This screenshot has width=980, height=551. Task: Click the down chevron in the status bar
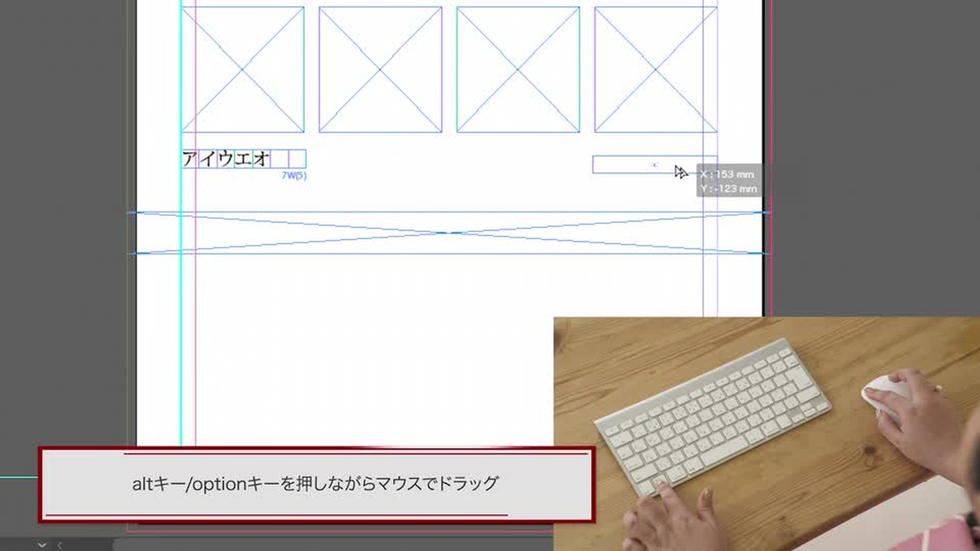(x=42, y=545)
